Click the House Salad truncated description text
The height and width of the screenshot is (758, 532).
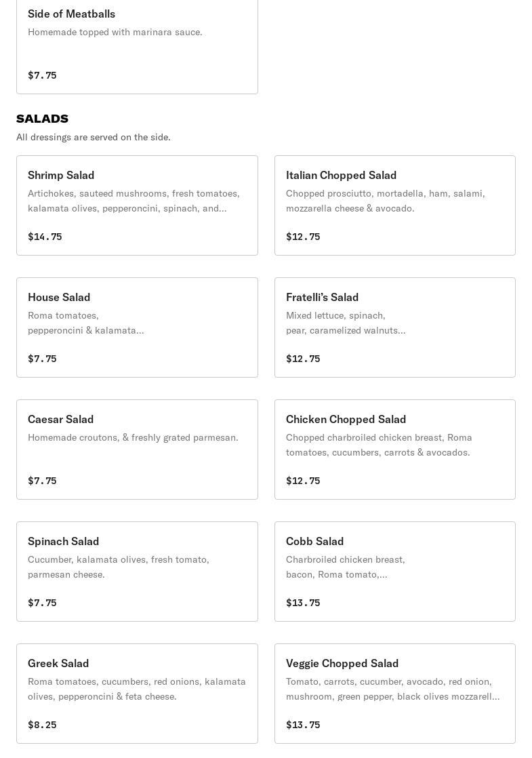tap(85, 323)
